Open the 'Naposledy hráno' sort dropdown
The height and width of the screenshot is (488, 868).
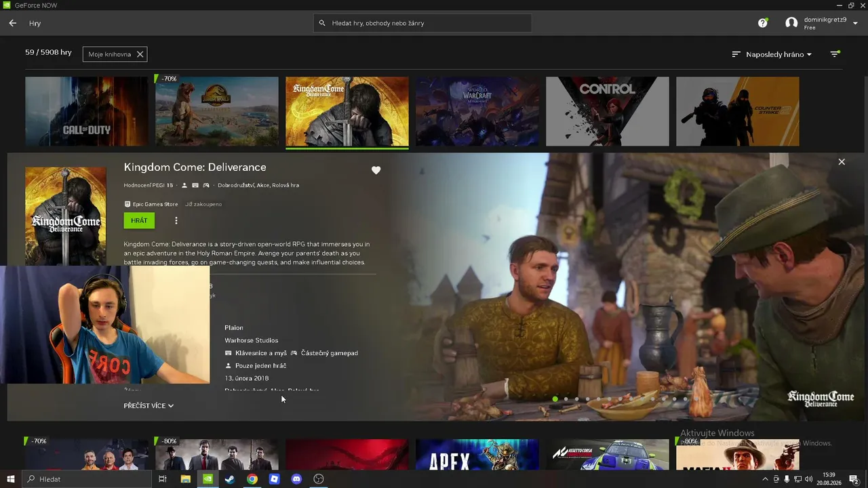[772, 54]
